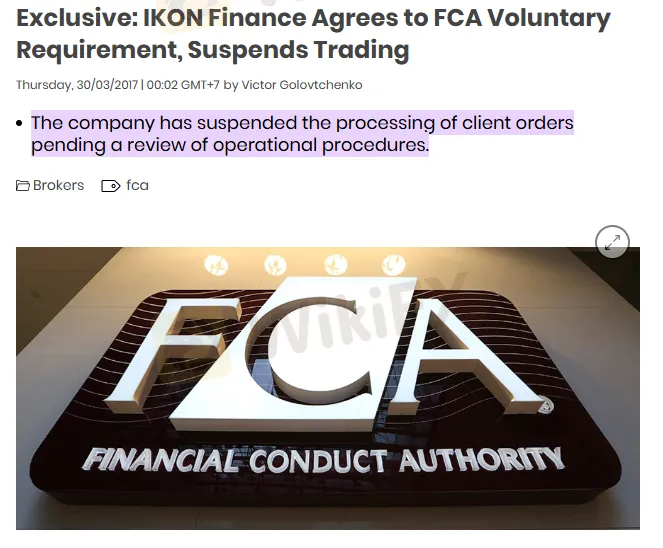Click the leftmost ceiling spotlight in the photo
Viewport: 663px width, 548px height.
[x=216, y=266]
